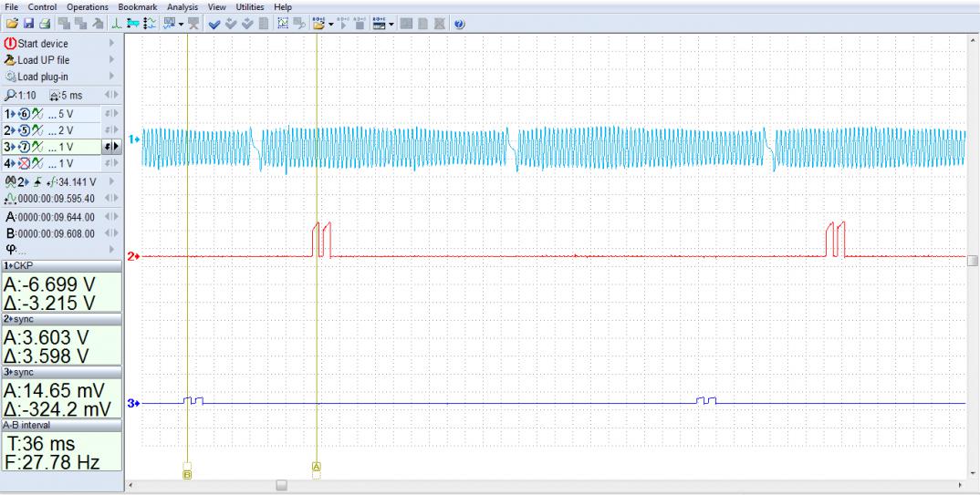Click the horizontal scrollbar thumb
The width and height of the screenshot is (980, 495).
281,485
